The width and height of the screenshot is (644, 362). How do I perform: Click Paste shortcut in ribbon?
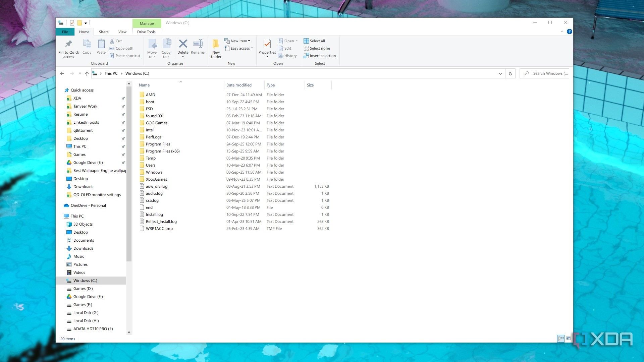(x=125, y=56)
